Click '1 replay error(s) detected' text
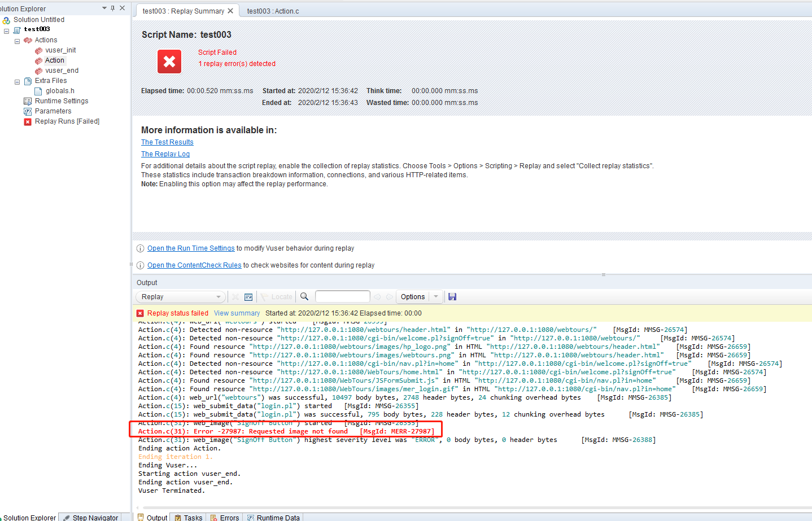This screenshot has height=521, width=812. click(237, 64)
